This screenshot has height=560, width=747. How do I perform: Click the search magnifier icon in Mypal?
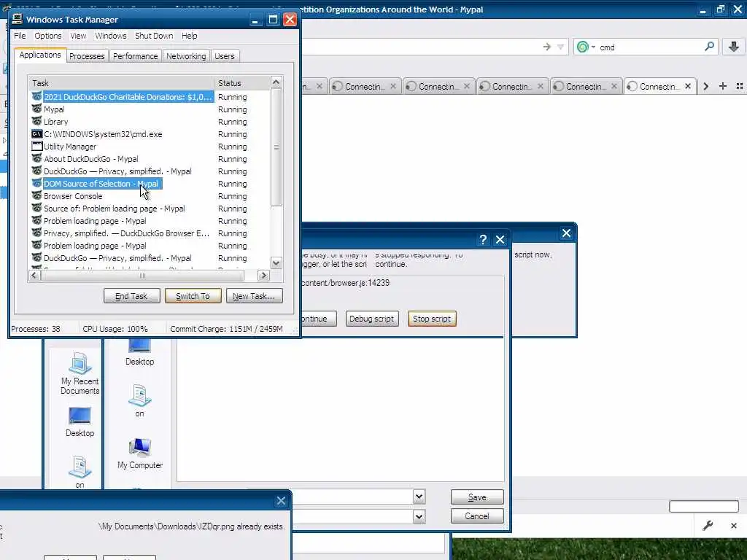point(709,47)
